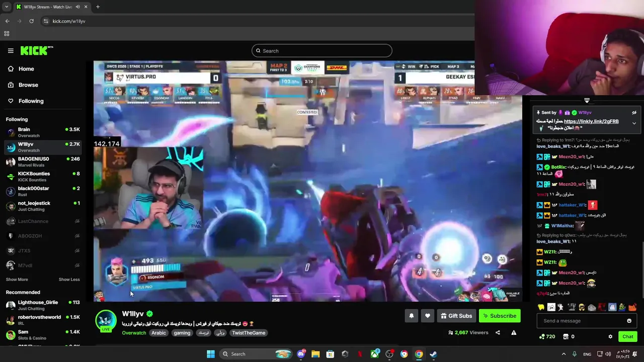Click the hattaker_W1 username with red emote

[572, 205]
